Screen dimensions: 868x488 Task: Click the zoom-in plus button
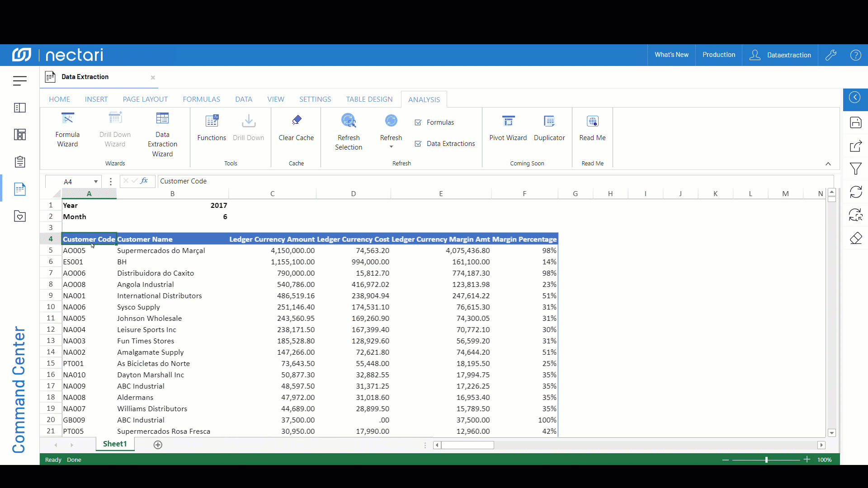point(807,460)
